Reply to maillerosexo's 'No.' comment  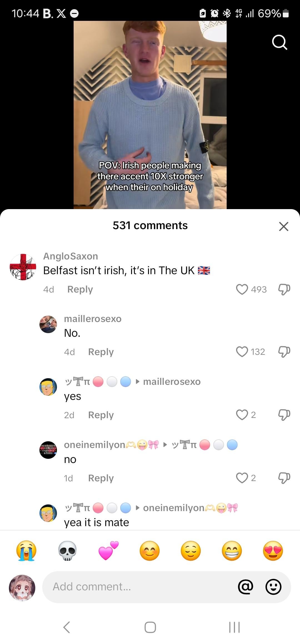[x=101, y=352]
